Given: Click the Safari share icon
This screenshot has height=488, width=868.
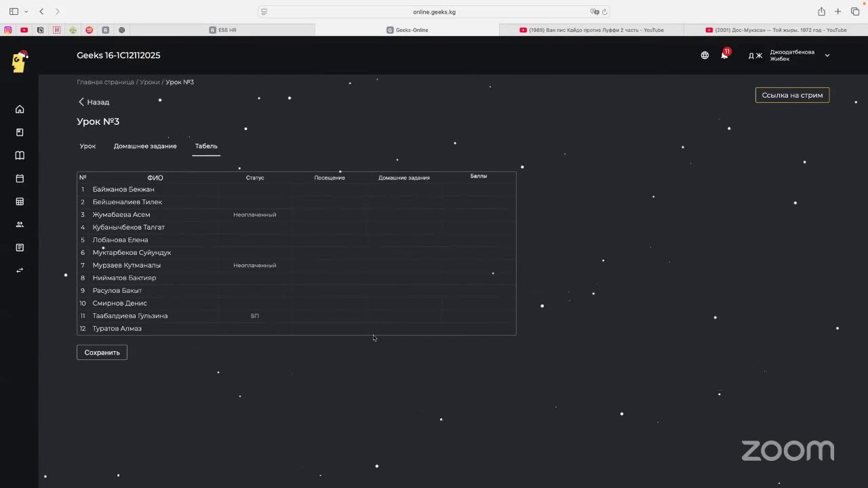Looking at the screenshot, I should click(821, 12).
